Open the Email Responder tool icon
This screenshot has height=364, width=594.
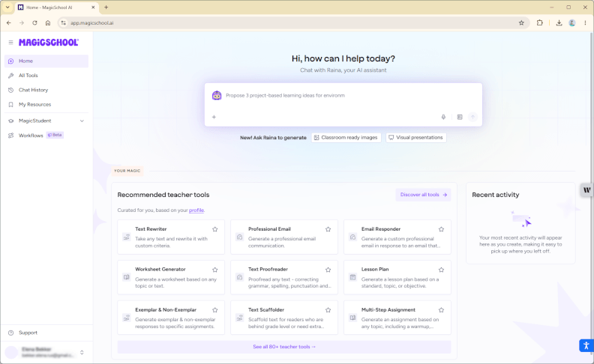[x=352, y=237]
